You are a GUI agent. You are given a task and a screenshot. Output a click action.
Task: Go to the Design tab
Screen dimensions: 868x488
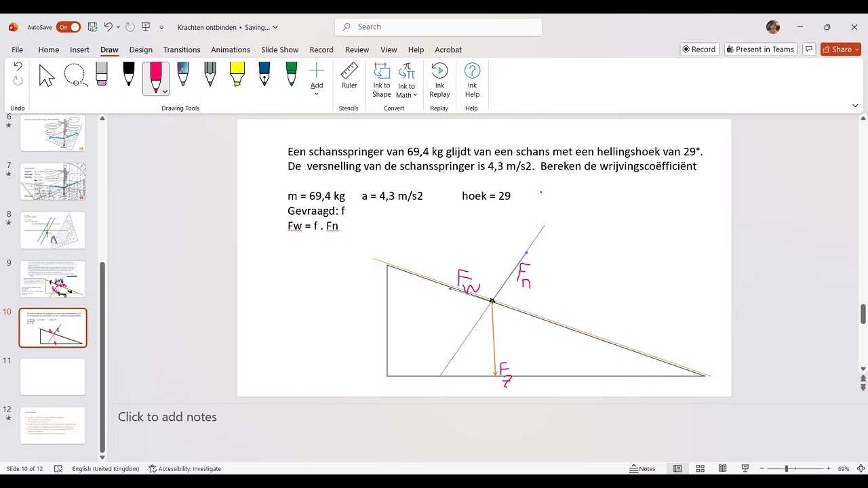pos(141,49)
